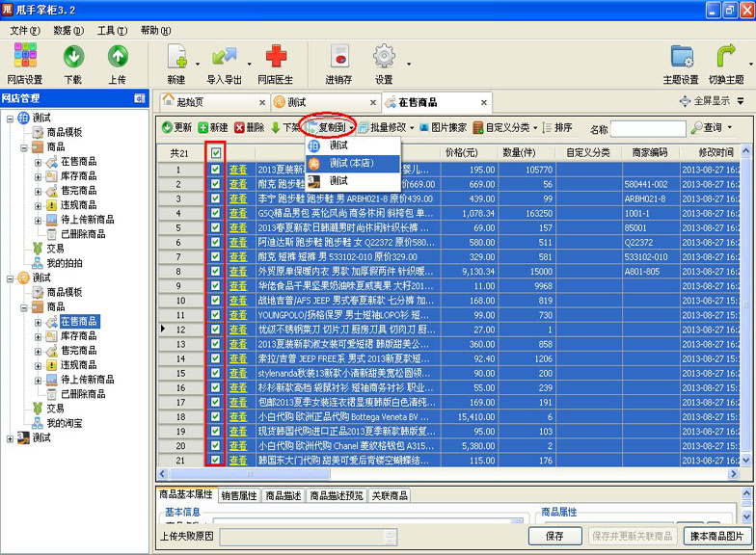756x555 pixels.
Task: Uncheck the row 8 checkbox
Action: tap(216, 272)
